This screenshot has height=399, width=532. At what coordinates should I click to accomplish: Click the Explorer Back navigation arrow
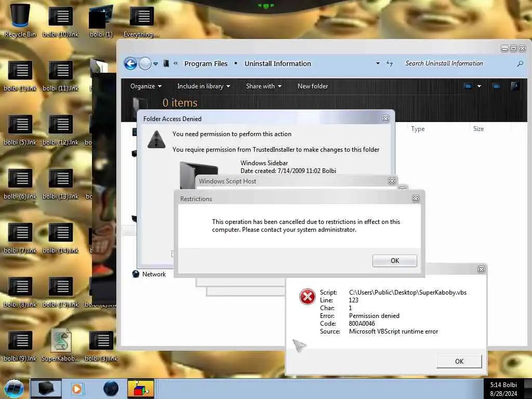[x=130, y=63]
